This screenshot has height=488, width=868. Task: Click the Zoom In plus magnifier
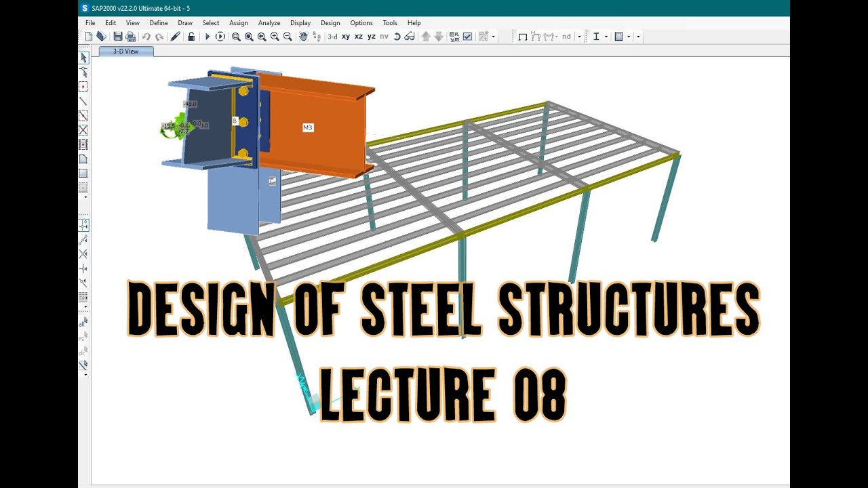click(x=275, y=37)
